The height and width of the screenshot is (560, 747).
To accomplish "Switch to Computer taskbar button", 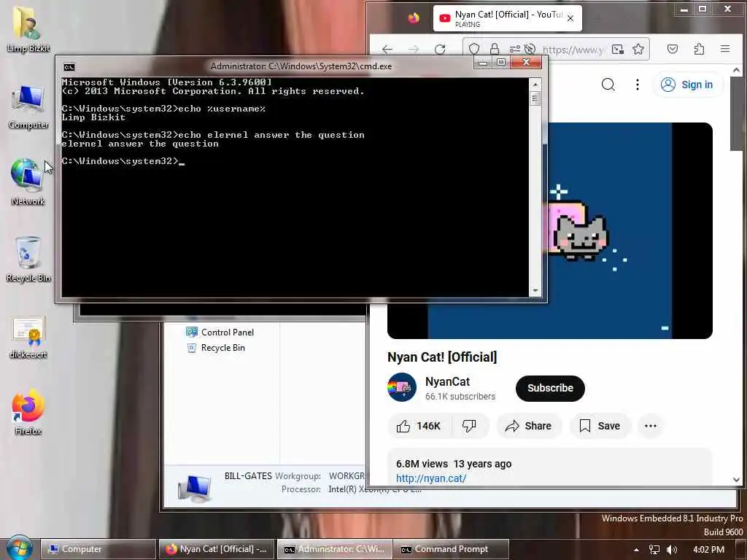I will point(98,549).
